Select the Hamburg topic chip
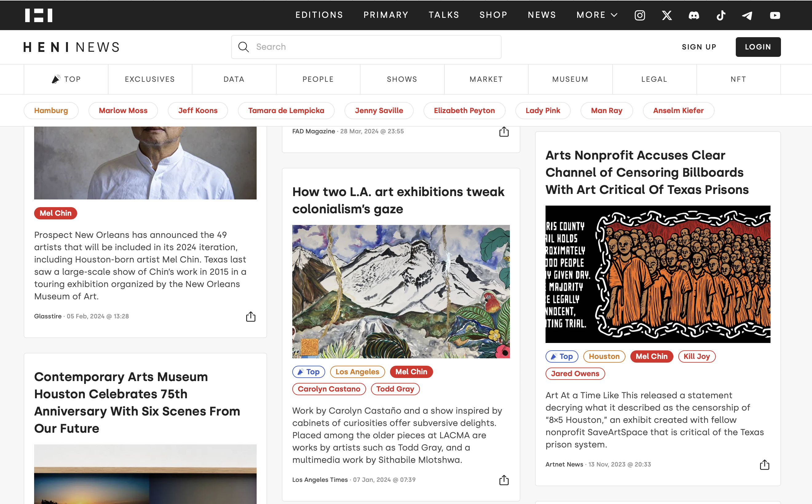The image size is (812, 504). [51, 111]
